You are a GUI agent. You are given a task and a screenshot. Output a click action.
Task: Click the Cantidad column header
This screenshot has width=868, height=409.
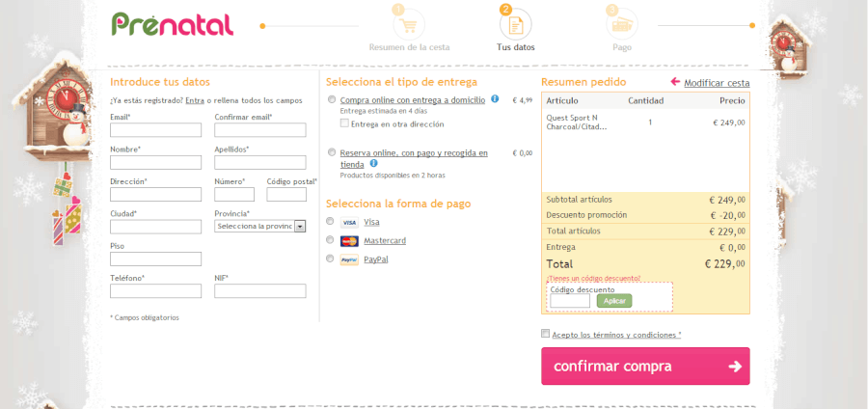[x=645, y=100]
